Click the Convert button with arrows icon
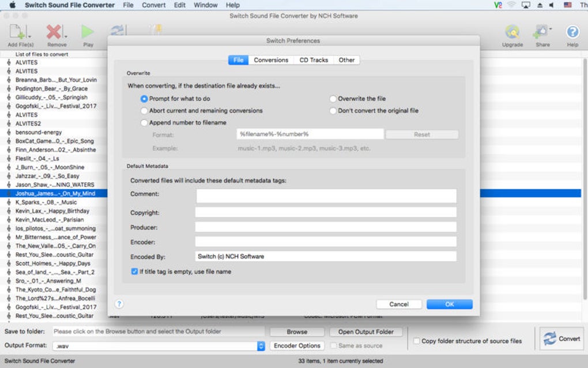The width and height of the screenshot is (588, 368). [561, 339]
